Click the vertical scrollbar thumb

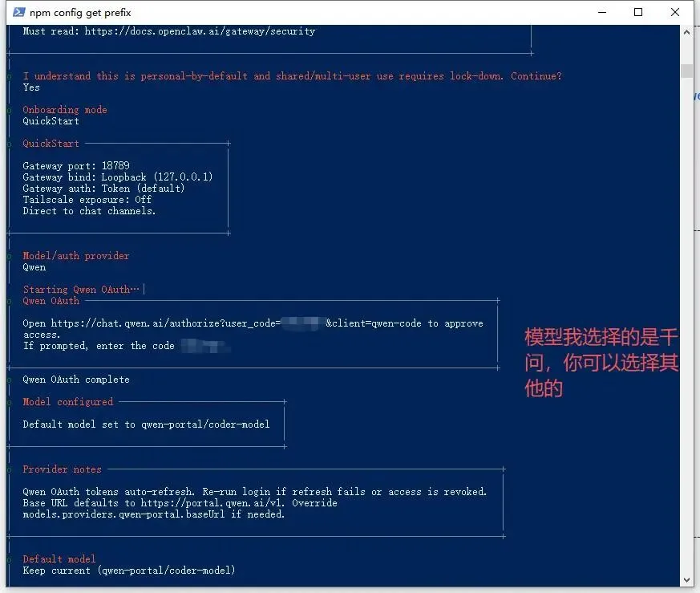click(686, 71)
